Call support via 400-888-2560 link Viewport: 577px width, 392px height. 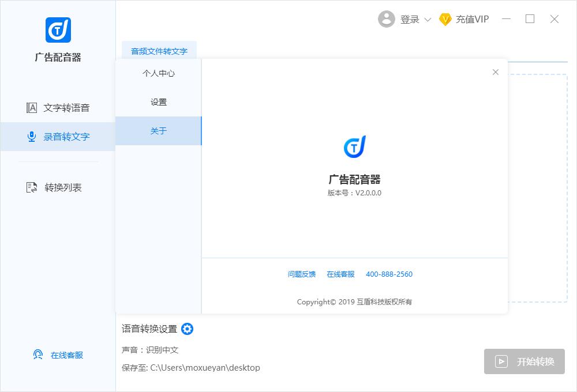point(389,274)
